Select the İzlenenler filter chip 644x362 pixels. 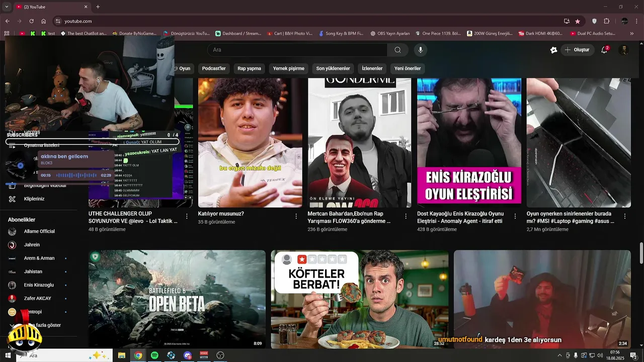[372, 68]
